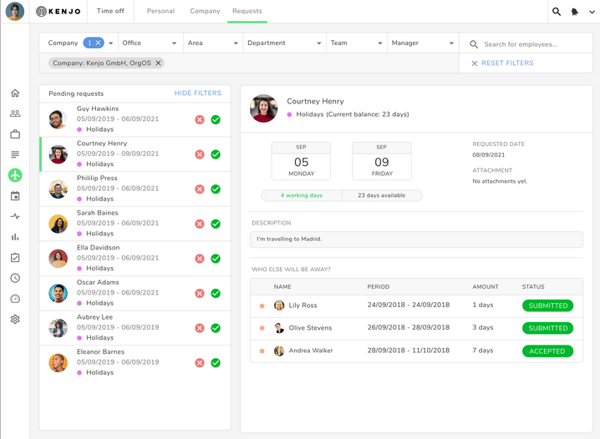Reject Ella Davidson's holiday request
600x439 pixels.
(200, 259)
